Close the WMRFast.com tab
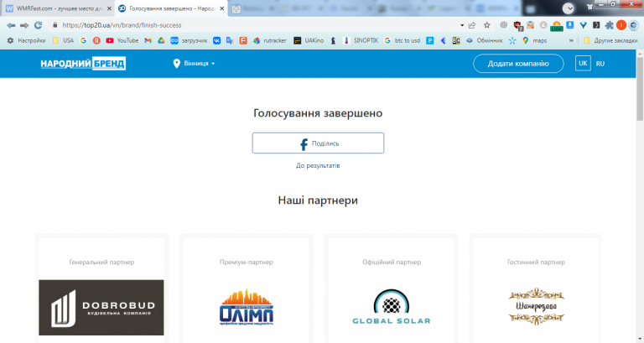Viewport: 644px width, 343px height. click(x=109, y=8)
